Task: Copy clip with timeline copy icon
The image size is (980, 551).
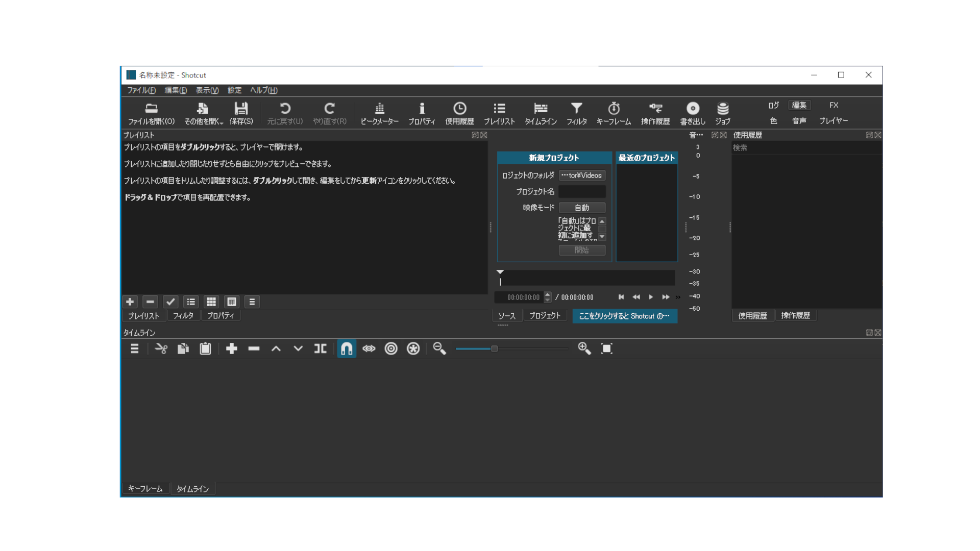Action: coord(183,349)
